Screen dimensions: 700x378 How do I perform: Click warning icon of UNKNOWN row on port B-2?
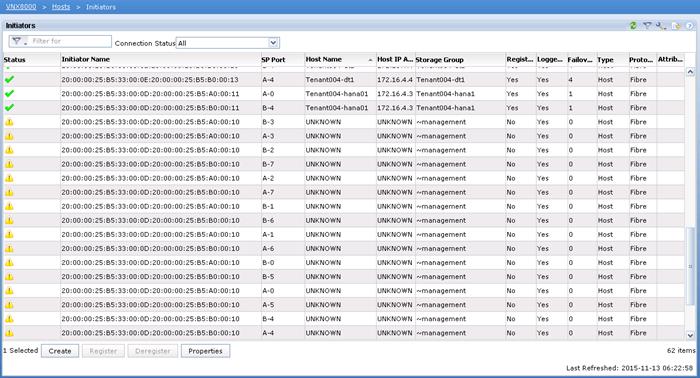(9, 150)
